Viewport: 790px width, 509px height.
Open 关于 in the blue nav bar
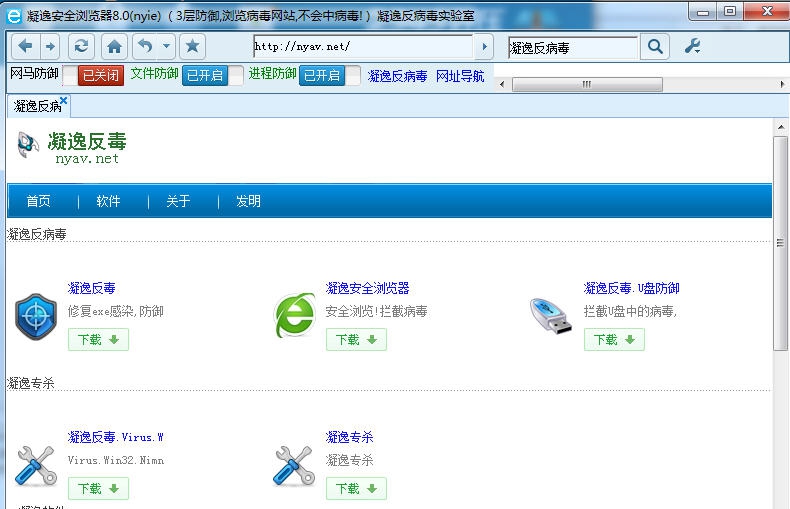[x=178, y=201]
